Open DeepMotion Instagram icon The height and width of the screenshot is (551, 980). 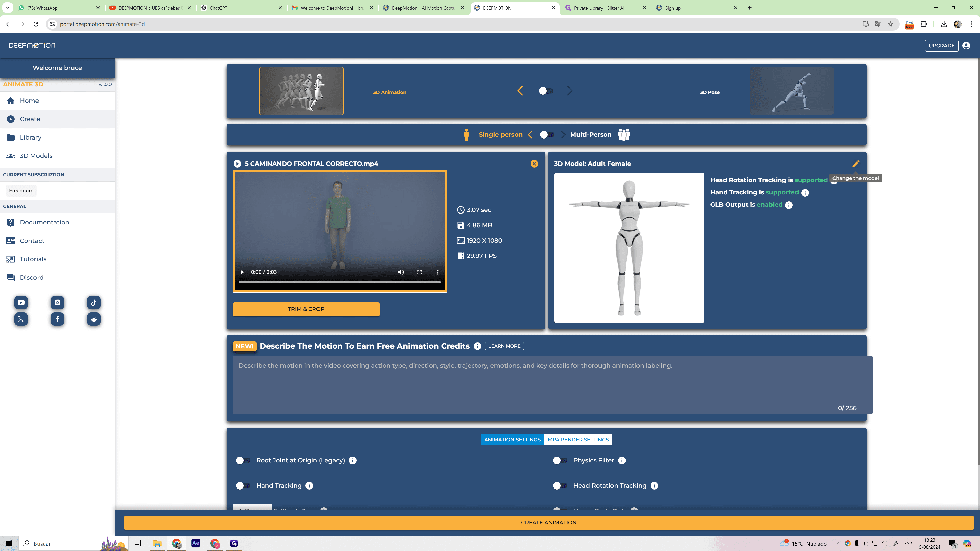[57, 303]
